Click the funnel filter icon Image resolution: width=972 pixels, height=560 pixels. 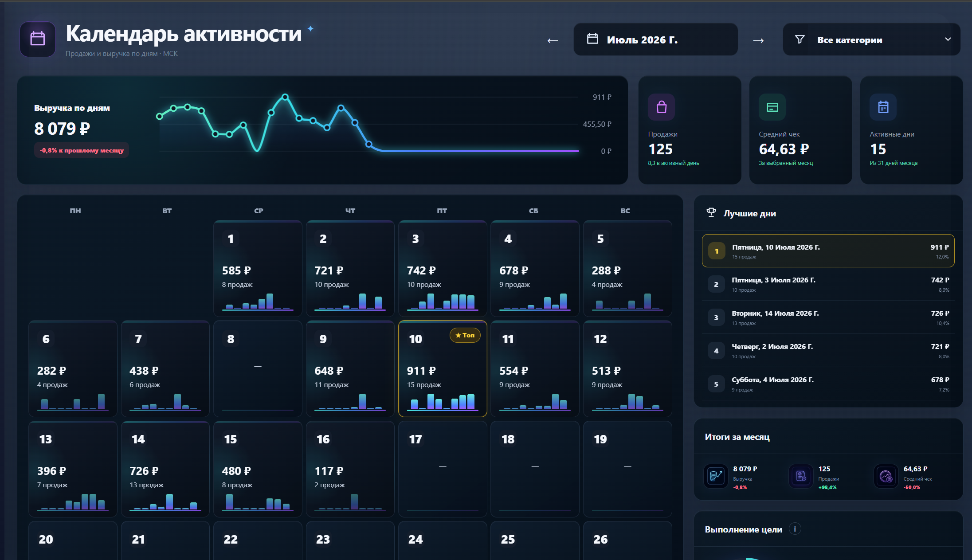[x=800, y=39]
